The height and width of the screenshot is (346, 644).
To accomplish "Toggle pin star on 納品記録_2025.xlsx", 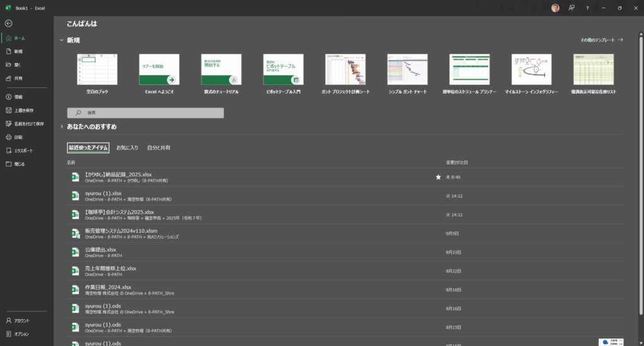I will tap(438, 177).
